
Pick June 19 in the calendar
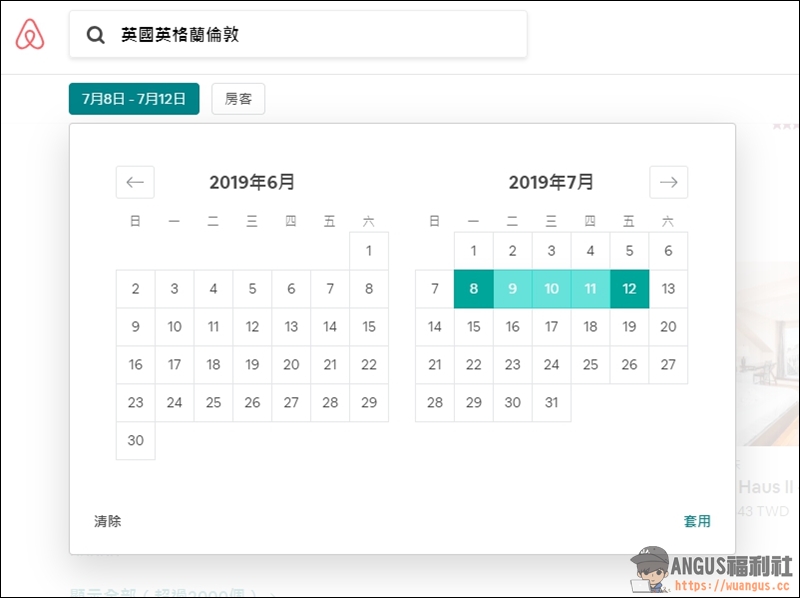tap(252, 365)
